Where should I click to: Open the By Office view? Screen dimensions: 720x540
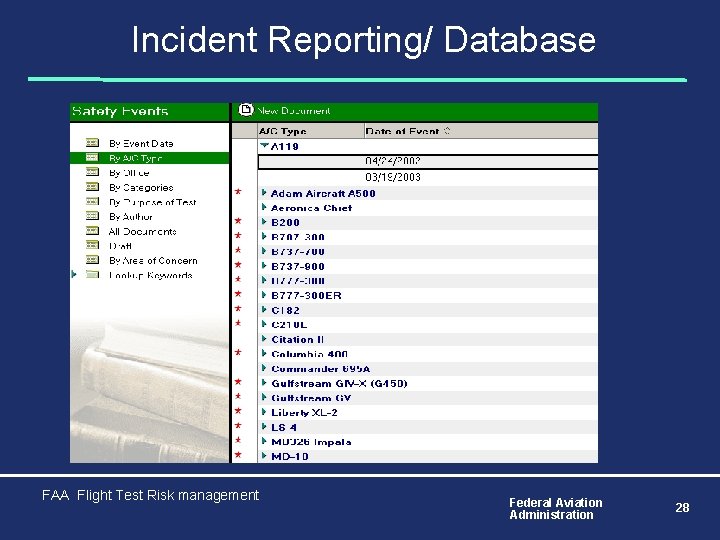pos(129,173)
